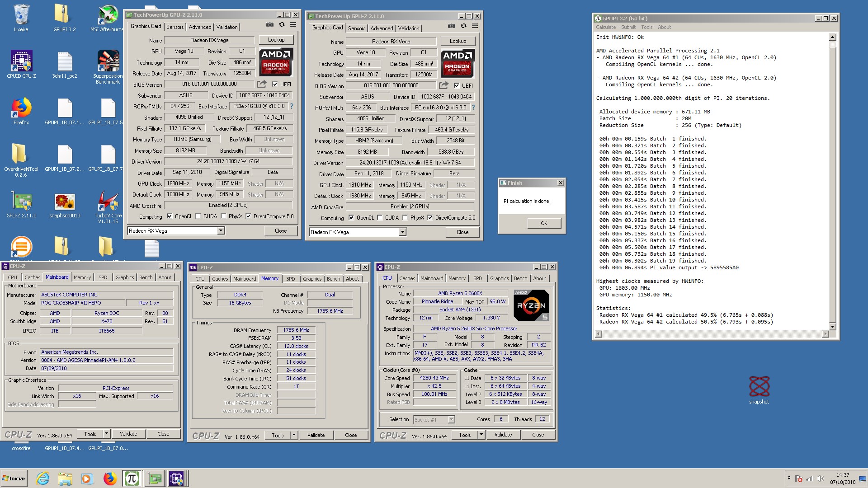Toggle the CUDA checkbox in the right GPU-Z window

click(x=380, y=218)
